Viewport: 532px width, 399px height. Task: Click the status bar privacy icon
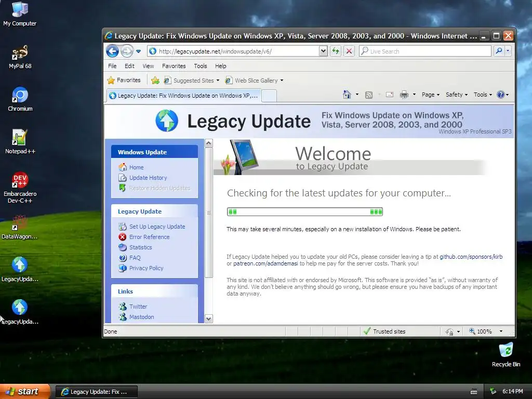pos(449,331)
